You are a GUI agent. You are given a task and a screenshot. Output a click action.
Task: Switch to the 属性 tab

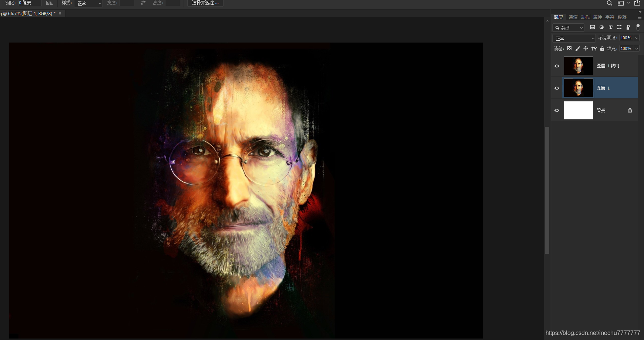tap(597, 17)
